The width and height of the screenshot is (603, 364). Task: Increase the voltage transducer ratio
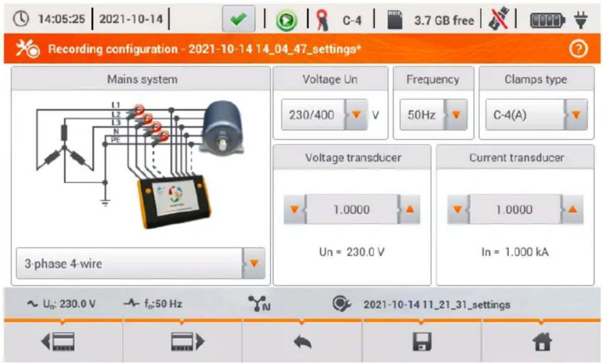coord(409,209)
